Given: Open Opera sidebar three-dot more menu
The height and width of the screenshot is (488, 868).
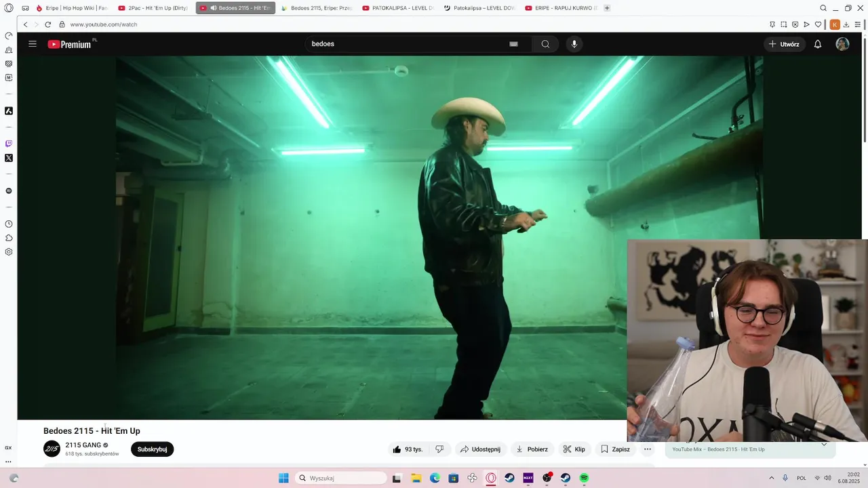Looking at the screenshot, I should tap(9, 462).
